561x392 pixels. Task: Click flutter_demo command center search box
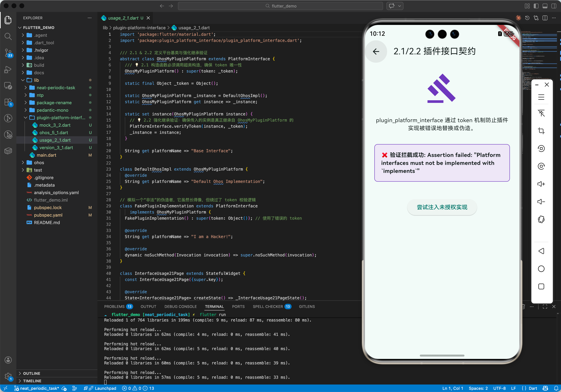[280, 6]
